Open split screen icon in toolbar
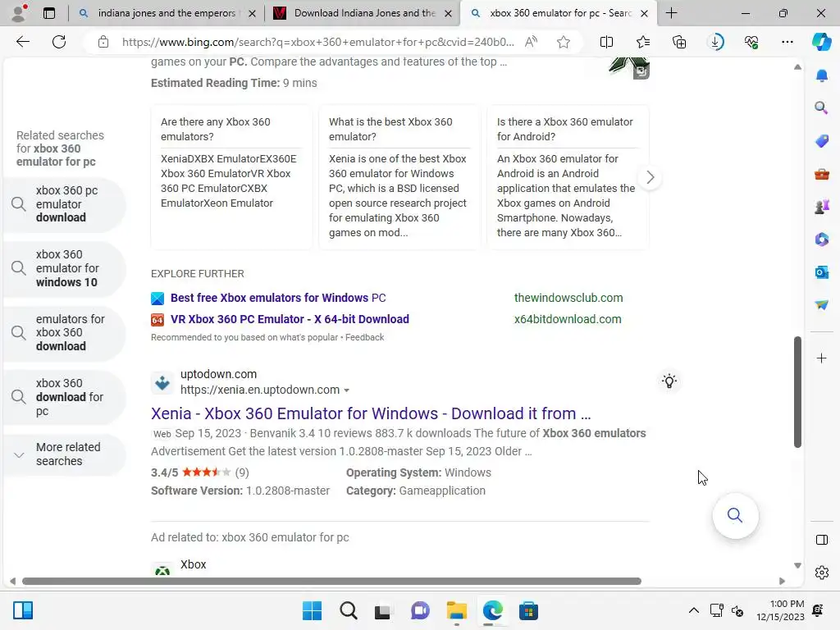Viewport: 840px width, 630px height. [606, 42]
